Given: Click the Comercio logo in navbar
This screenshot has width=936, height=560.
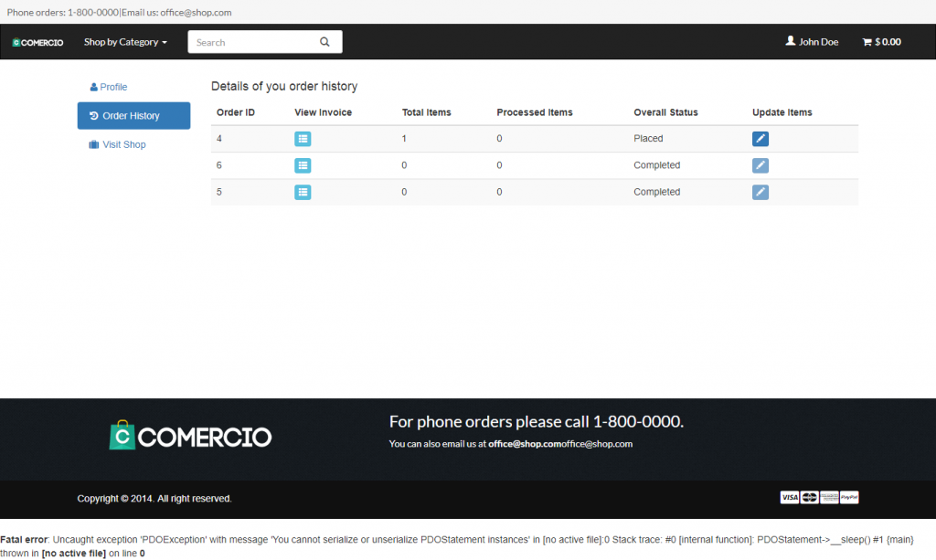Looking at the screenshot, I should (37, 42).
